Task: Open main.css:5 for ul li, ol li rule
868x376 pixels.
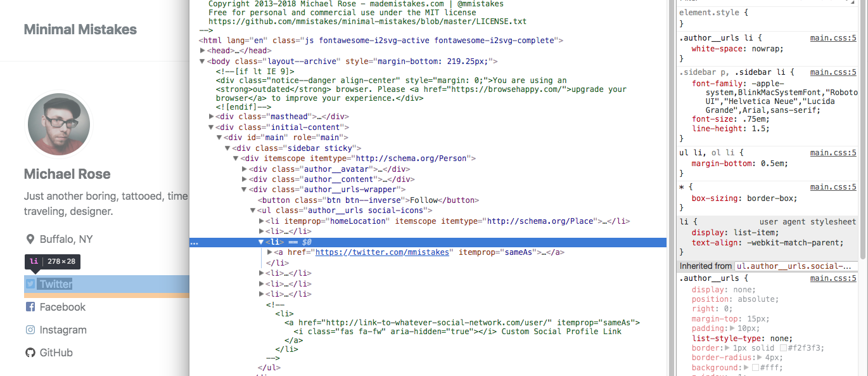Action: click(x=833, y=153)
